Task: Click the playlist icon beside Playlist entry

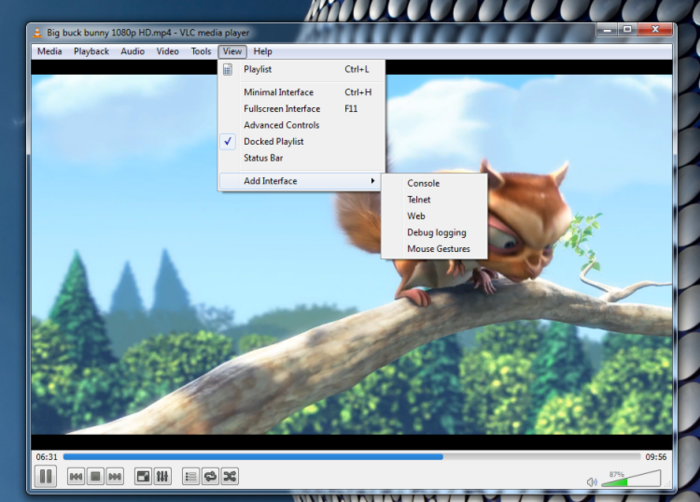Action: tap(228, 70)
